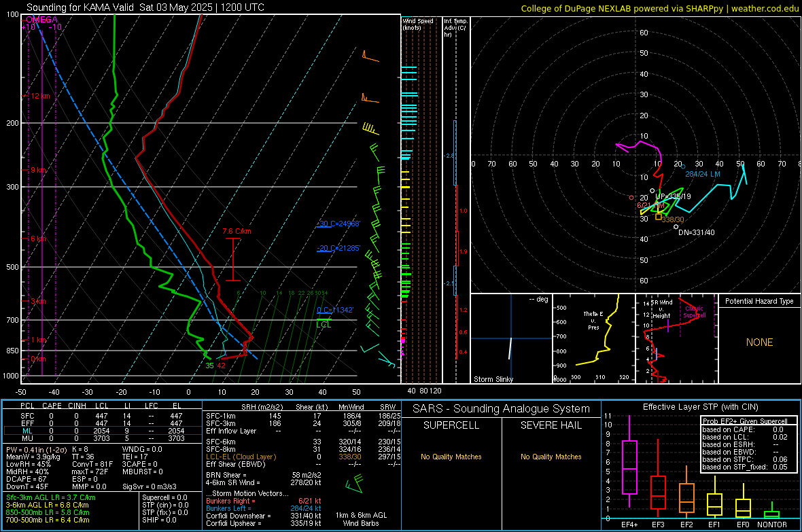The height and width of the screenshot is (532, 802).
Task: Click the SFC-1km shear row label
Action: tap(221, 416)
